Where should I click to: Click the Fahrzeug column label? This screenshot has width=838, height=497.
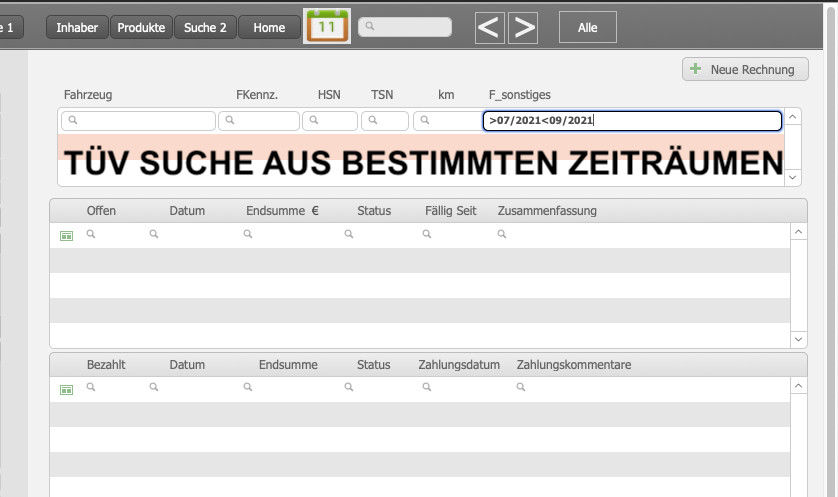pyautogui.click(x=88, y=95)
